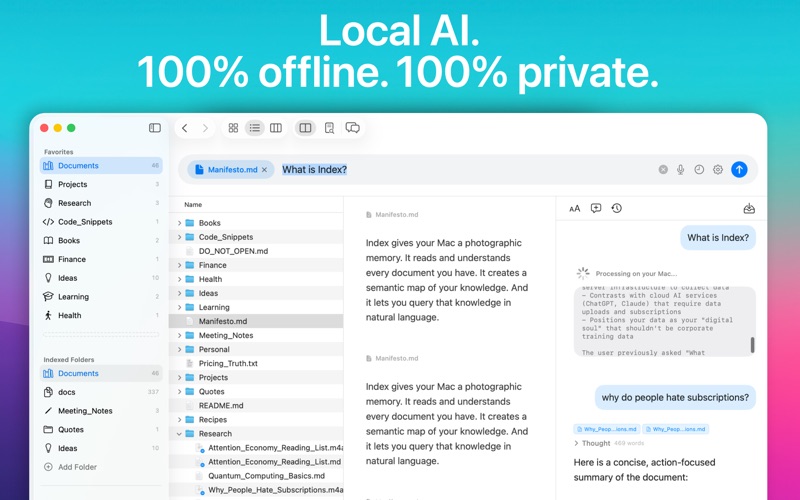Expand the Recipes folder

[180, 419]
